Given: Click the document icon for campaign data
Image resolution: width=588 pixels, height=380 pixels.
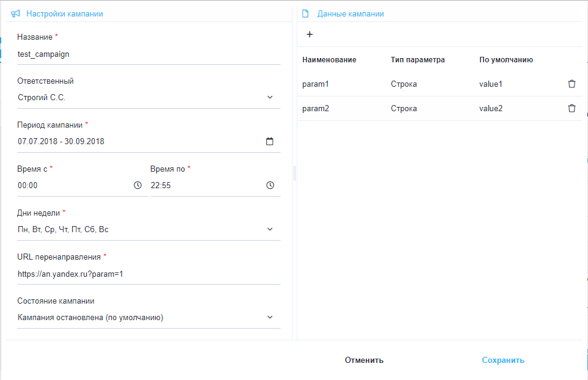Looking at the screenshot, I should [x=306, y=13].
